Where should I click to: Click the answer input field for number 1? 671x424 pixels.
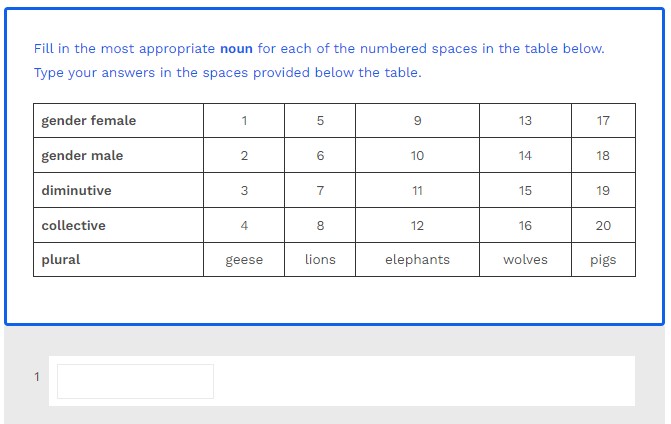coord(135,381)
